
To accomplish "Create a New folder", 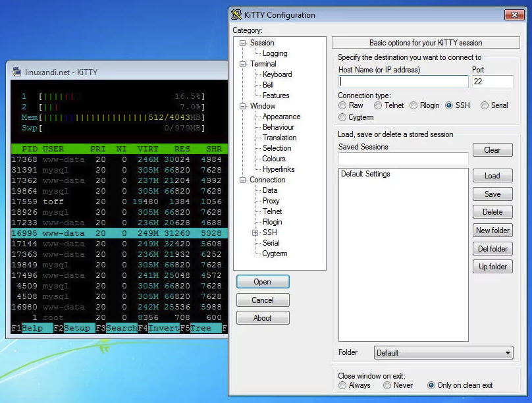I will 492,230.
